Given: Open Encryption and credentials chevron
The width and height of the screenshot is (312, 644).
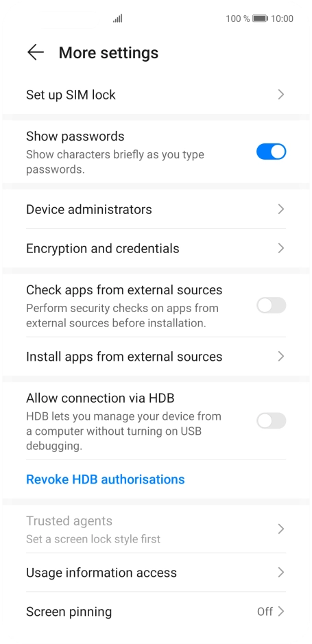Looking at the screenshot, I should click(281, 248).
